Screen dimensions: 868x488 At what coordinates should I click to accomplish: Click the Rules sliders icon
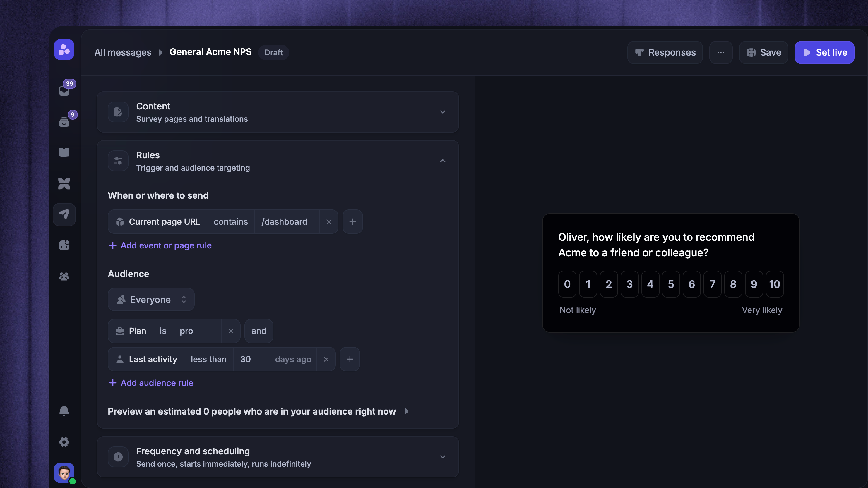pyautogui.click(x=118, y=161)
